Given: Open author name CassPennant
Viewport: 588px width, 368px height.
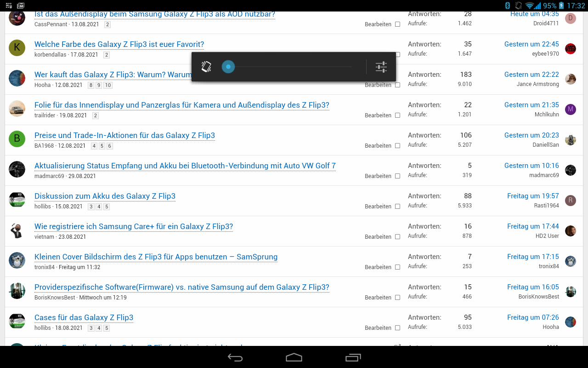Looking at the screenshot, I should [x=51, y=24].
